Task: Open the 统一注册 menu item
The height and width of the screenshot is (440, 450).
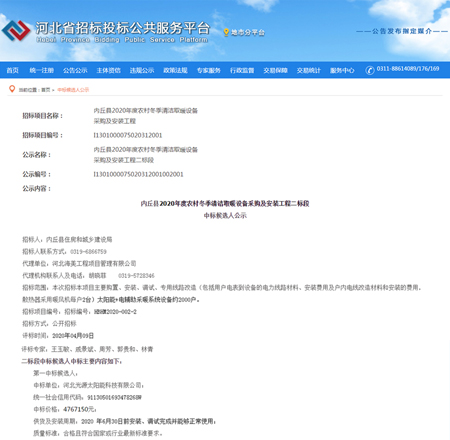Action: click(x=42, y=70)
